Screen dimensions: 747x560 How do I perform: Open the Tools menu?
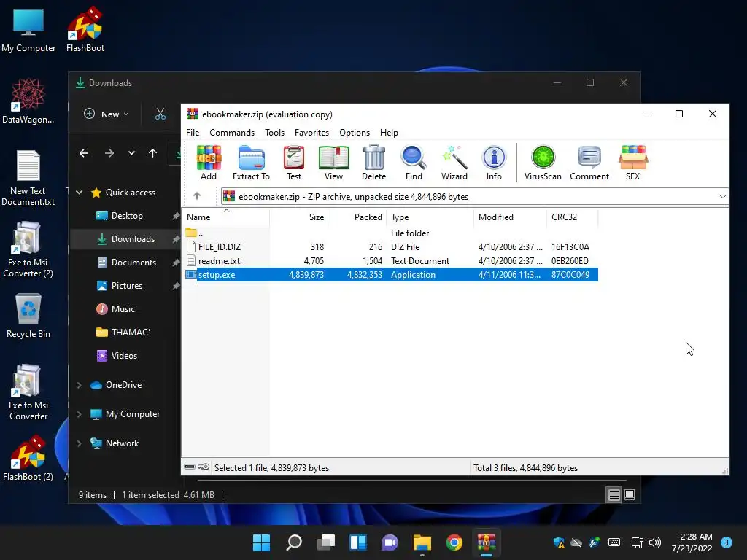click(274, 133)
